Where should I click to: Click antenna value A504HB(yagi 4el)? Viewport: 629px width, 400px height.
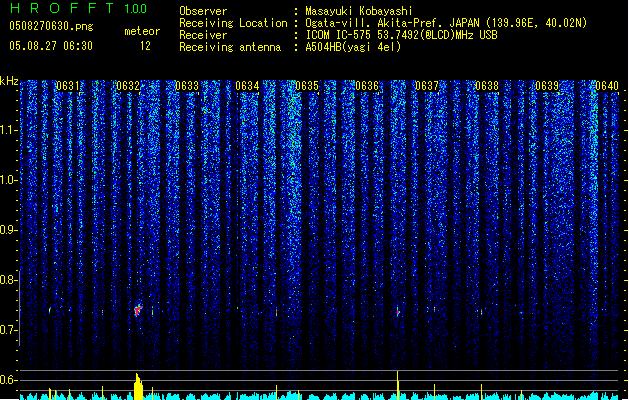pyautogui.click(x=353, y=47)
